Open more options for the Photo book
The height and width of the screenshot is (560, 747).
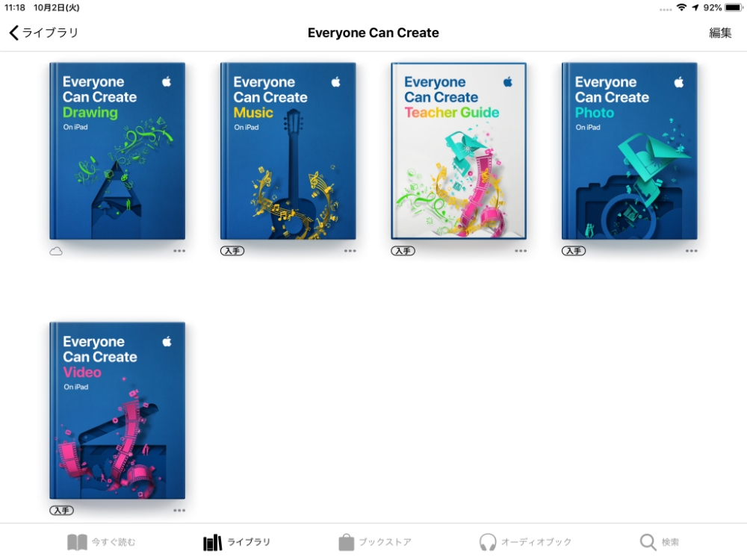pyautogui.click(x=691, y=251)
